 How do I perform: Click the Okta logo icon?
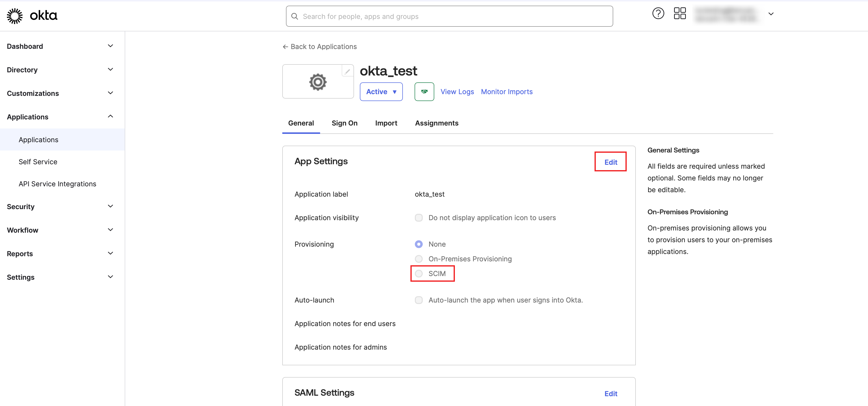click(x=15, y=16)
